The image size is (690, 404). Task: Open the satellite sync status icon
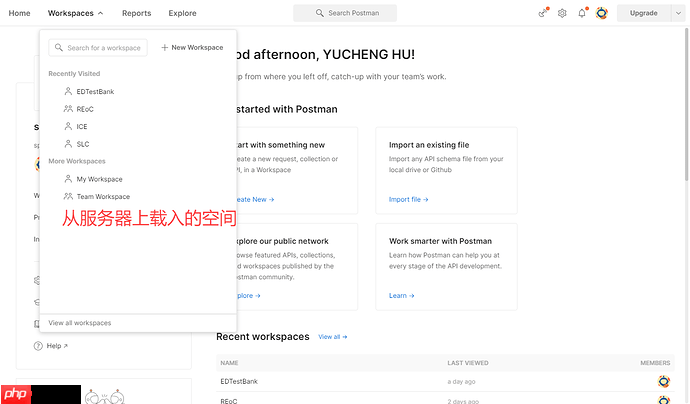click(543, 13)
